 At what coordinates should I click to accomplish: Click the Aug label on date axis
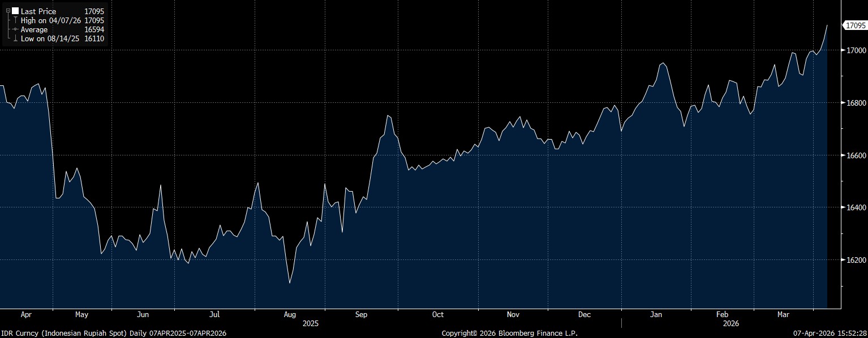[289, 314]
